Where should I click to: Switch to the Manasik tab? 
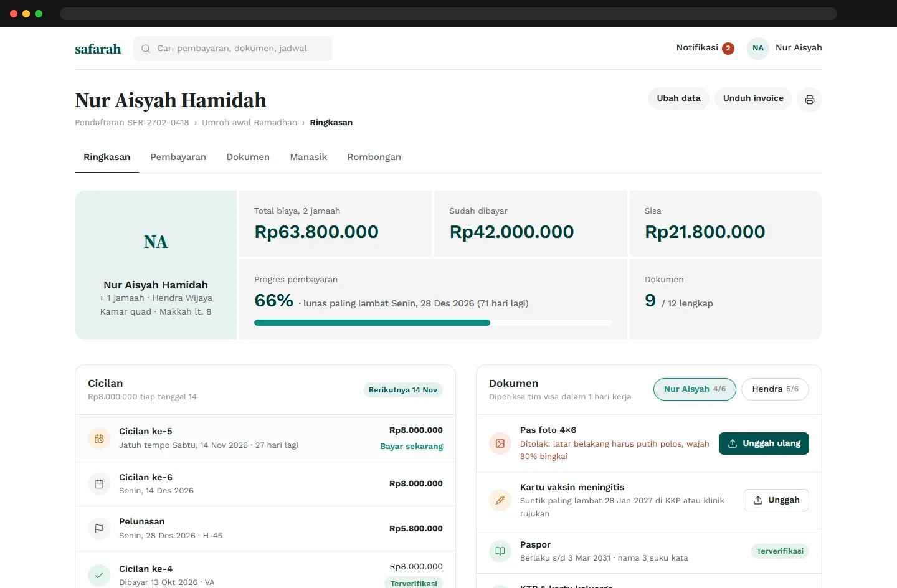[x=308, y=157]
